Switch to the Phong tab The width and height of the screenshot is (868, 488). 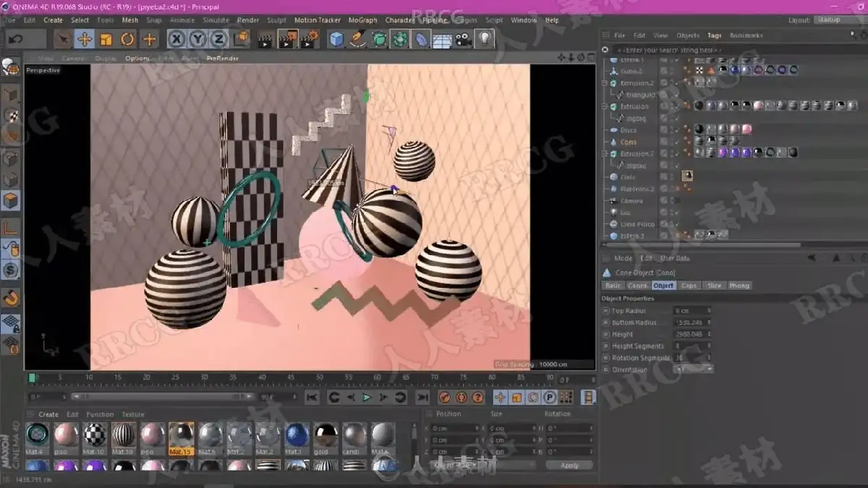pos(739,286)
